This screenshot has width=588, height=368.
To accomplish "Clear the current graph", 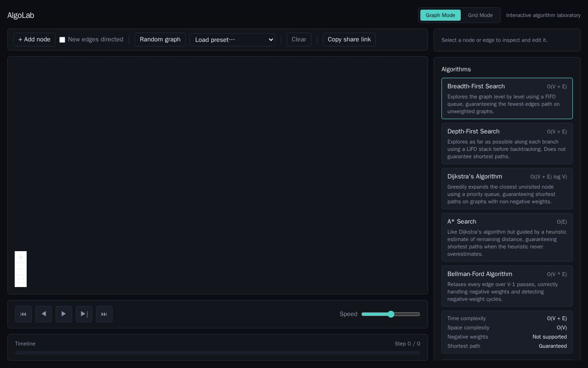I will [x=299, y=40].
